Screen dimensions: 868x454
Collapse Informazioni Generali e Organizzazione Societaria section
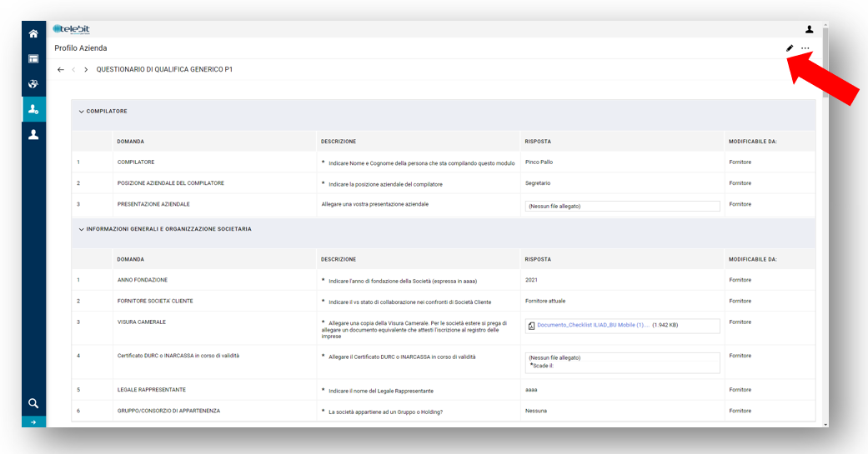[x=82, y=229]
